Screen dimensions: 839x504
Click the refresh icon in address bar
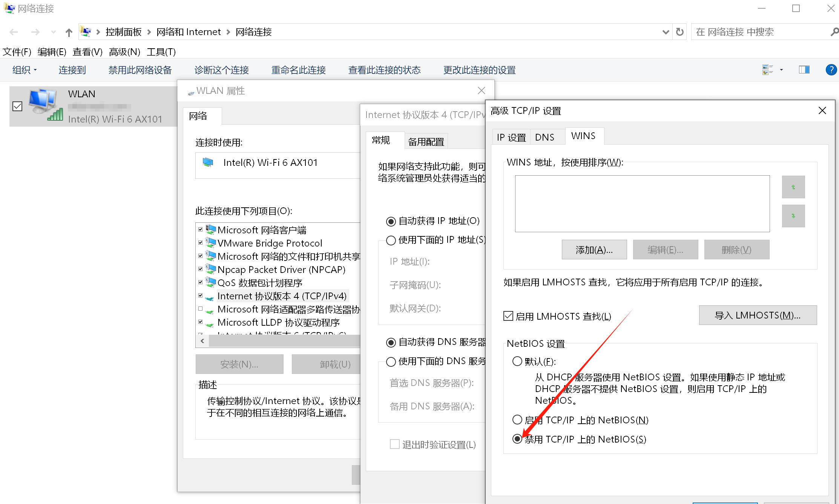679,32
